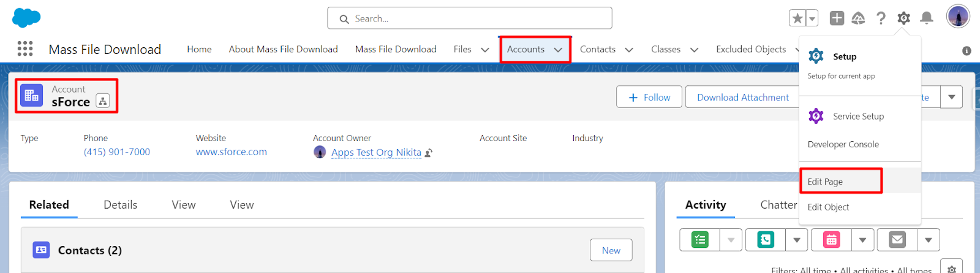Click the Download Attachment button

[x=743, y=97]
